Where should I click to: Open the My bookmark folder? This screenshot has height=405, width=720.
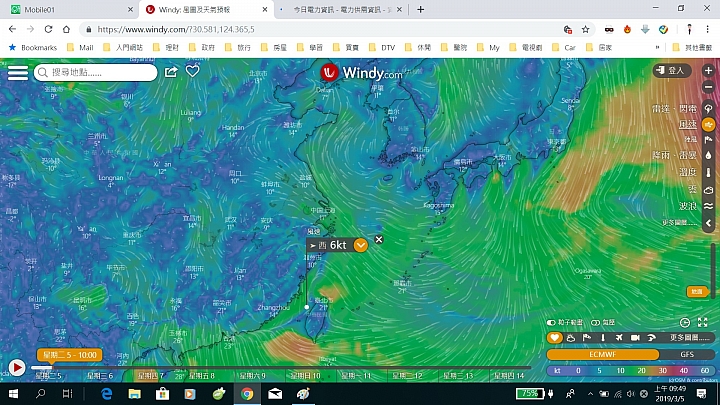[x=489, y=48]
